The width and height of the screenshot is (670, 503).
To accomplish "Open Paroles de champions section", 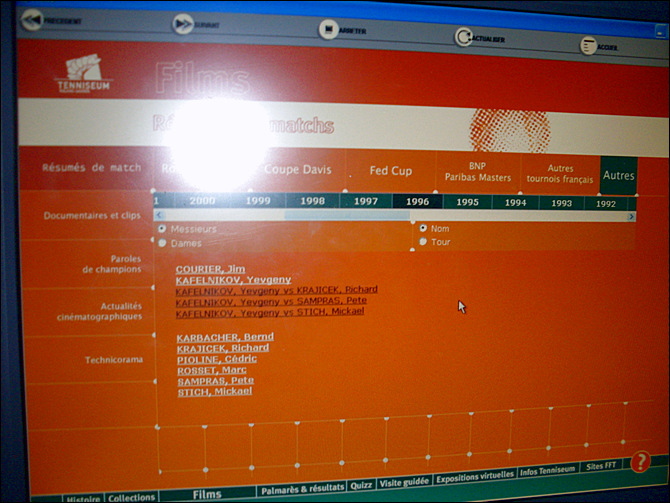I will pyautogui.click(x=112, y=264).
